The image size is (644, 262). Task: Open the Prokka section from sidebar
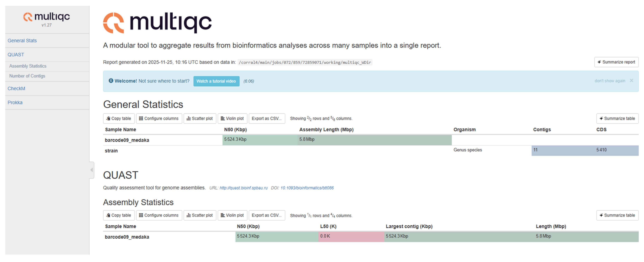coord(15,102)
